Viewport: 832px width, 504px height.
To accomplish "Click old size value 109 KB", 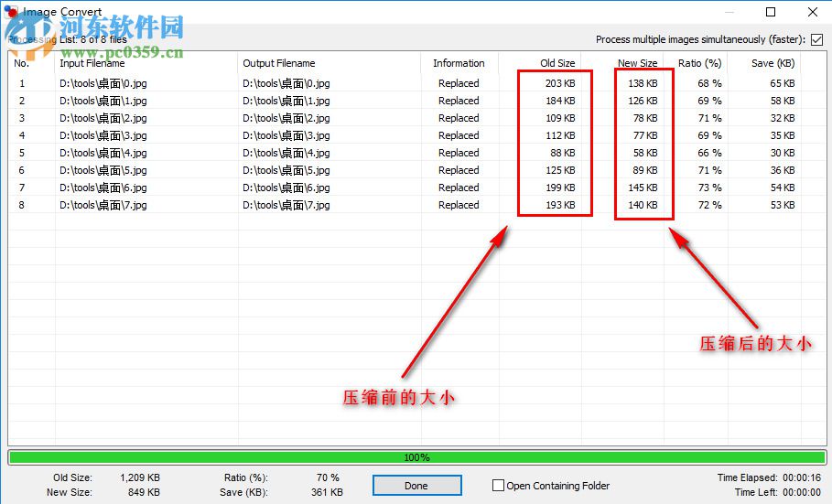I will 560,118.
